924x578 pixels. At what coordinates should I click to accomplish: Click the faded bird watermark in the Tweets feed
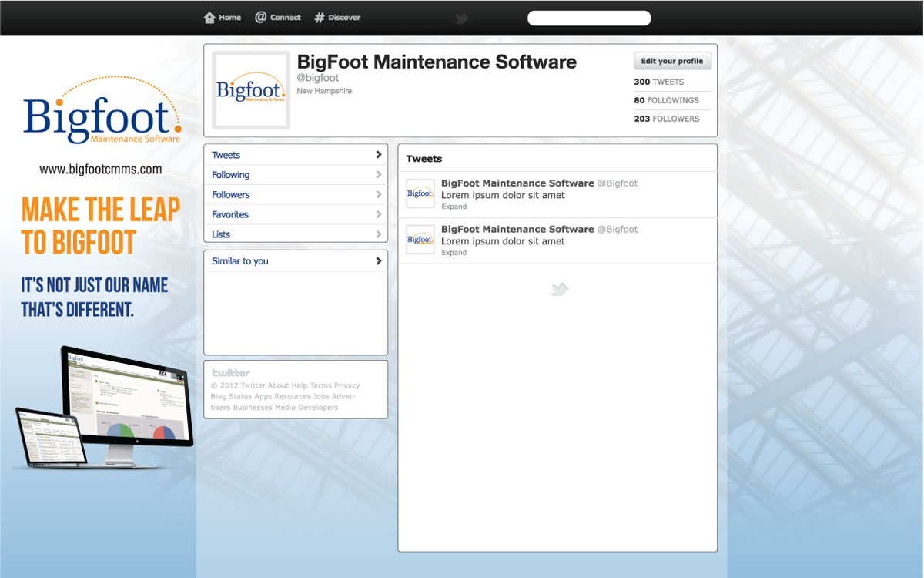(557, 288)
